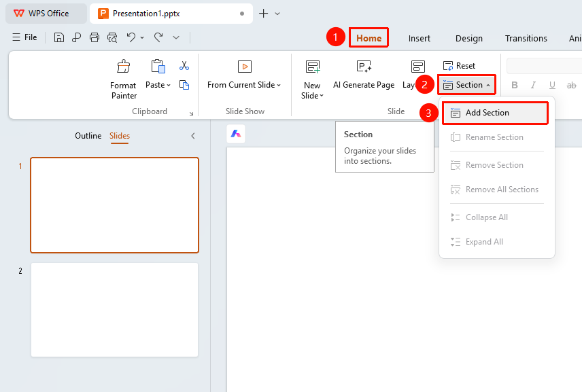
Task: Click the Print icon in the quick toolbar
Action: 95,37
